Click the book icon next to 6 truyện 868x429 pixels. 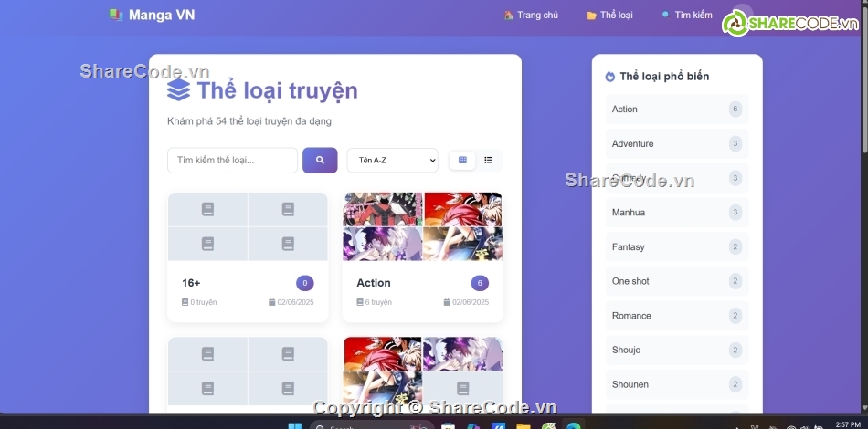360,302
